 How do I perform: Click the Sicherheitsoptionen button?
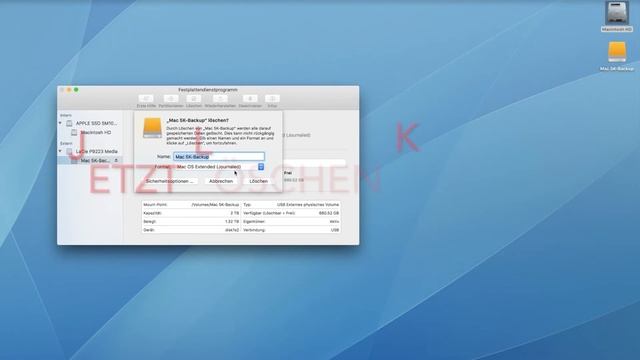(x=169, y=181)
